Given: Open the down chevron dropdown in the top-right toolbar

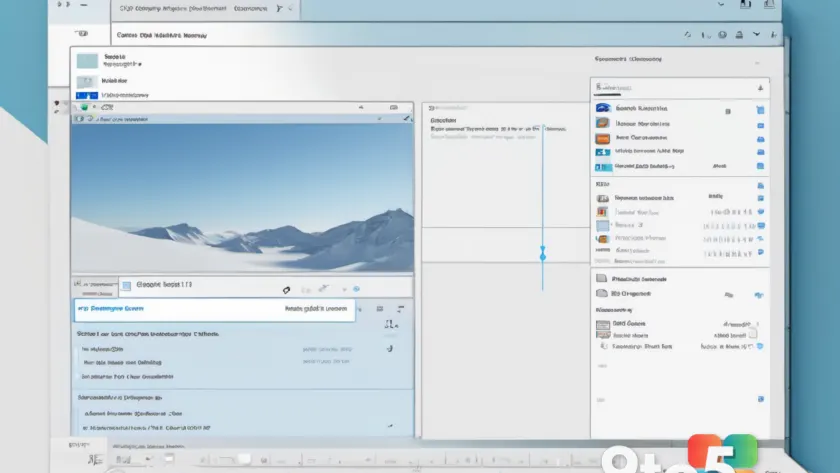Looking at the screenshot, I should click(x=756, y=34).
